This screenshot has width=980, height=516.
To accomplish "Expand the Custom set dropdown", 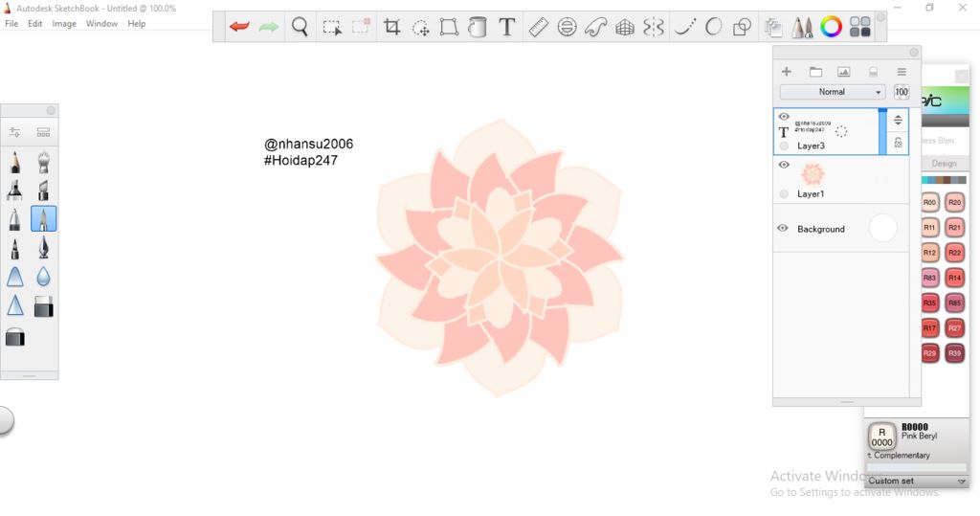I will click(x=917, y=481).
